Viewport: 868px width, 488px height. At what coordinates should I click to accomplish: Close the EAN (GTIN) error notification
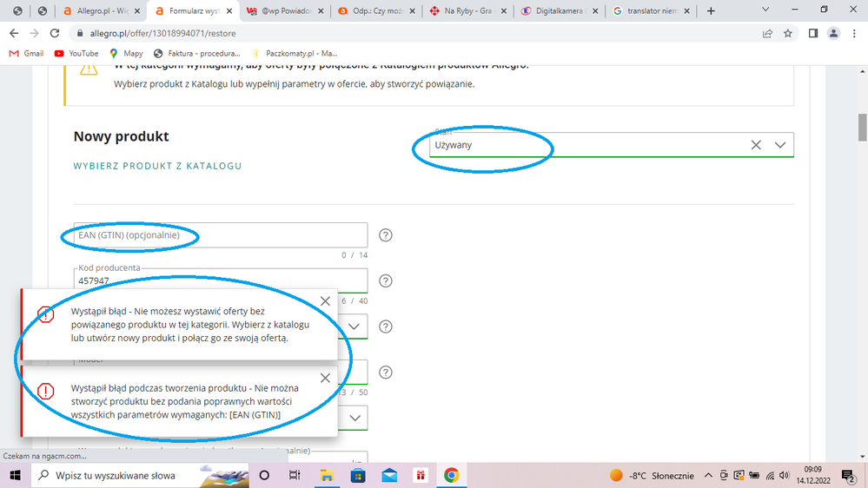click(325, 378)
